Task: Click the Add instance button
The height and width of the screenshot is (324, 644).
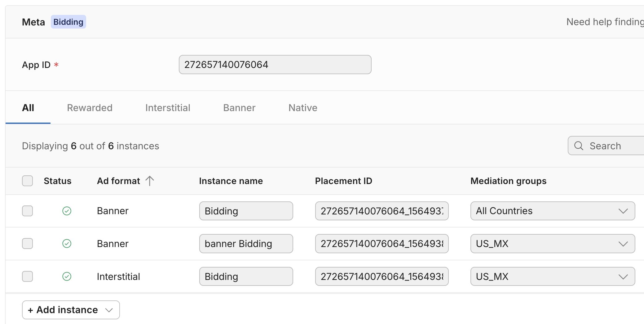Action: 63,310
